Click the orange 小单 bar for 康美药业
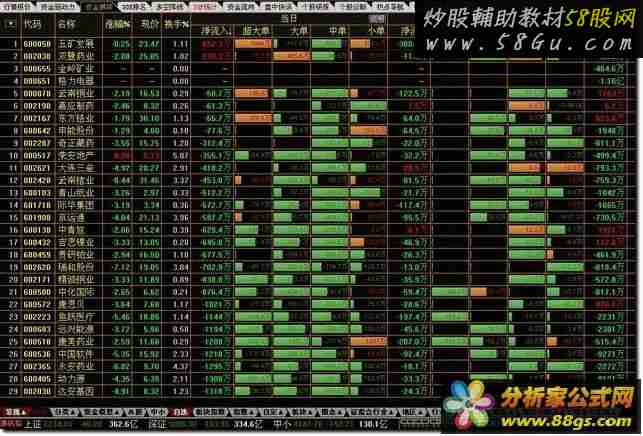Screen dimensions: 643x436 tap(368, 342)
